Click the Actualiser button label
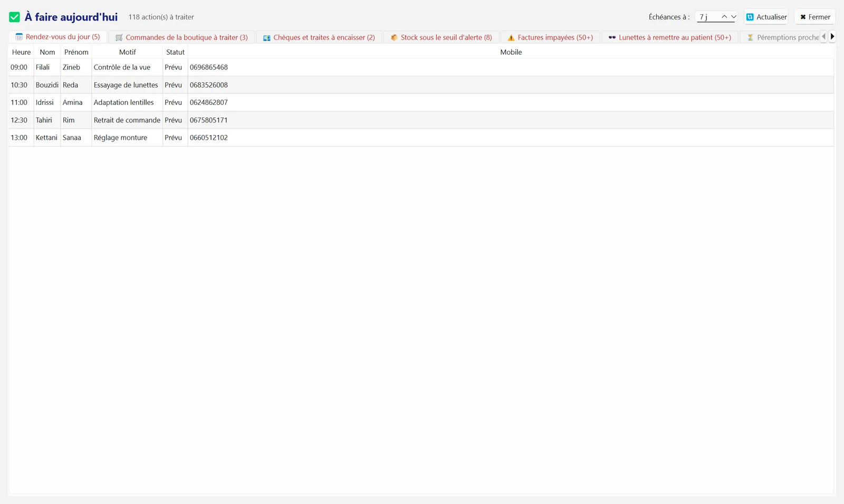844x504 pixels. coord(772,17)
